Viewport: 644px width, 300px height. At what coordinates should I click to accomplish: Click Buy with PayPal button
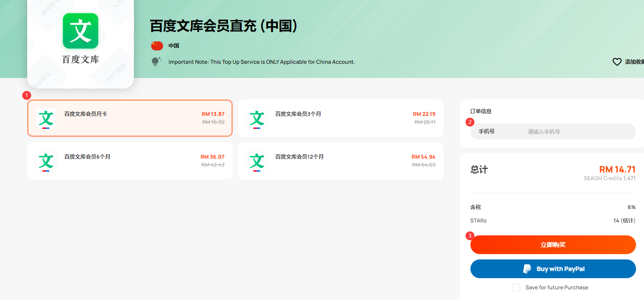click(553, 269)
